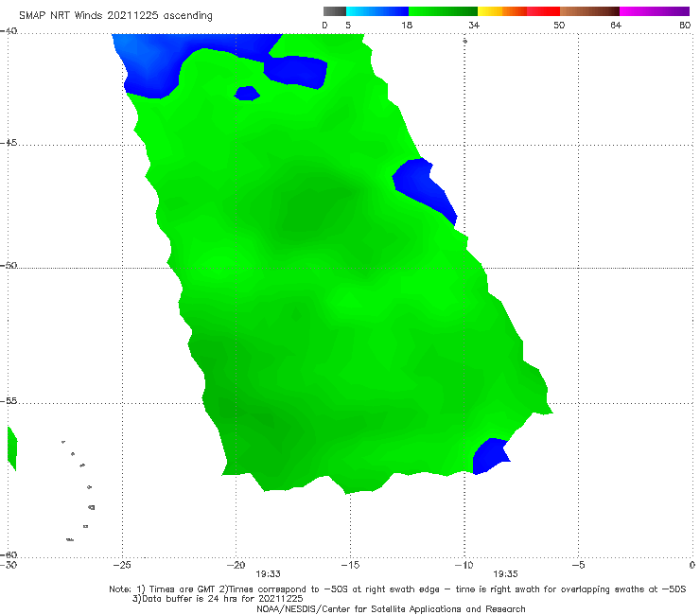Click the longitude axis label '-5'

(x=578, y=565)
